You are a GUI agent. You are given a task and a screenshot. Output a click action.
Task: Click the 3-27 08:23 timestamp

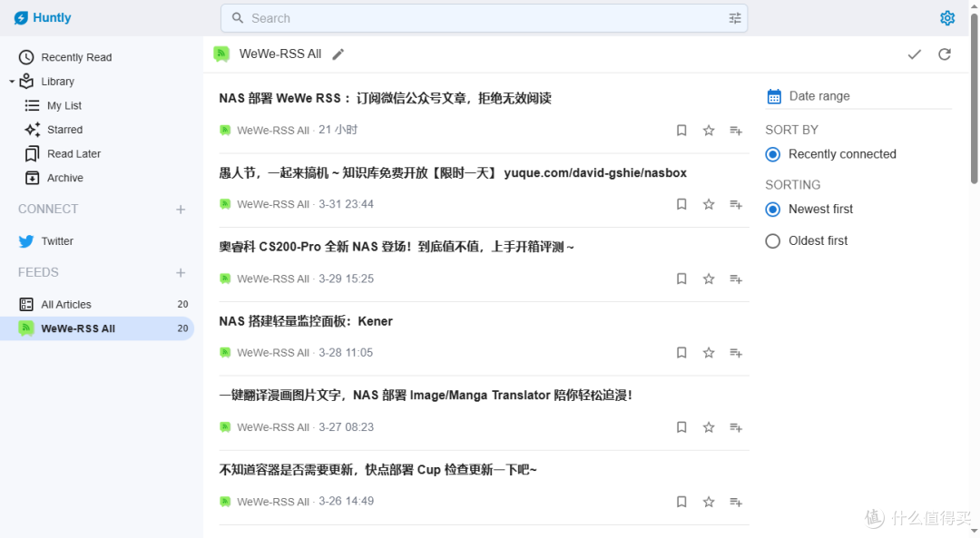click(347, 427)
